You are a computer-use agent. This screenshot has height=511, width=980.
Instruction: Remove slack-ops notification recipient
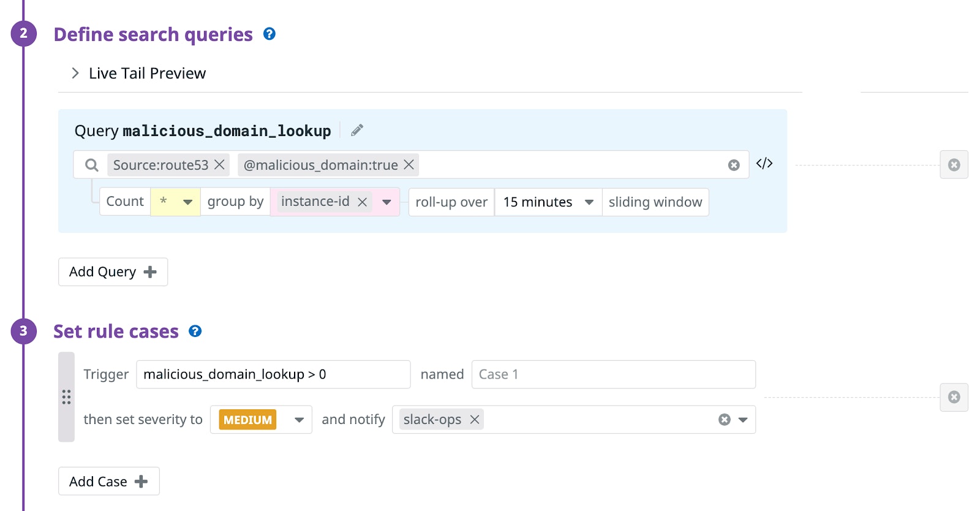pos(474,420)
